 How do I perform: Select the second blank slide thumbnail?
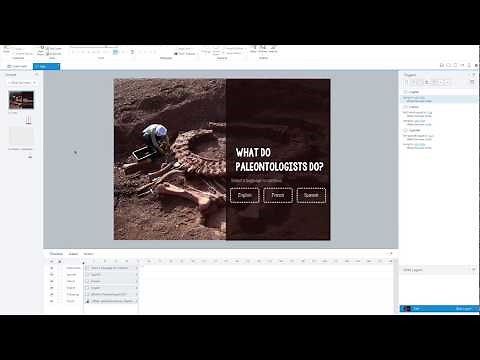[21, 136]
